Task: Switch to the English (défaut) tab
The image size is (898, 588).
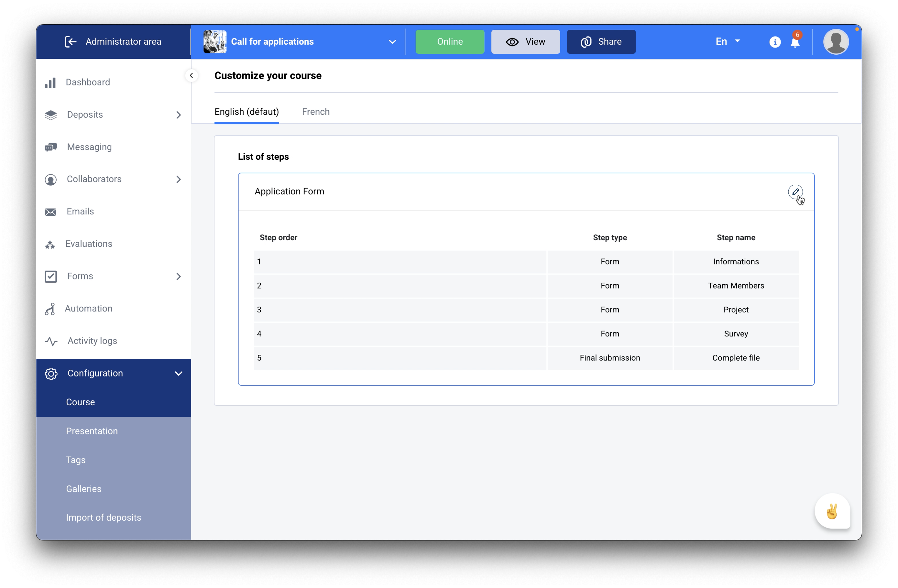Action: tap(246, 112)
